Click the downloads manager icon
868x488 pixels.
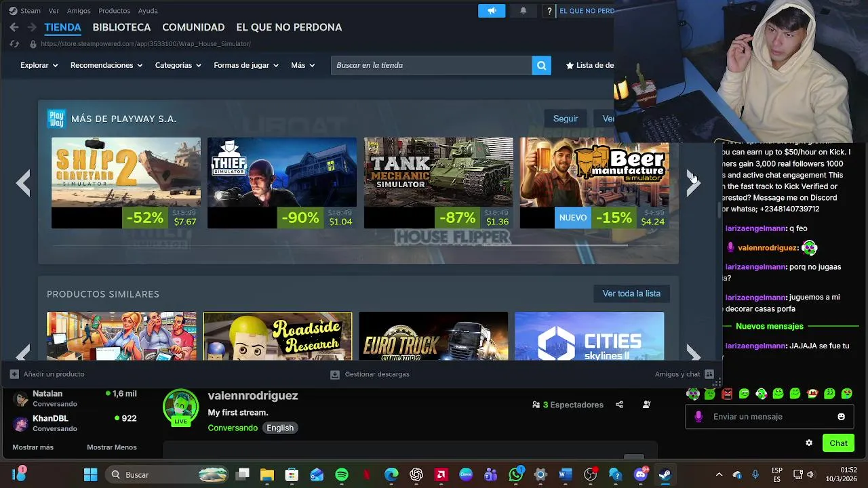tap(335, 374)
